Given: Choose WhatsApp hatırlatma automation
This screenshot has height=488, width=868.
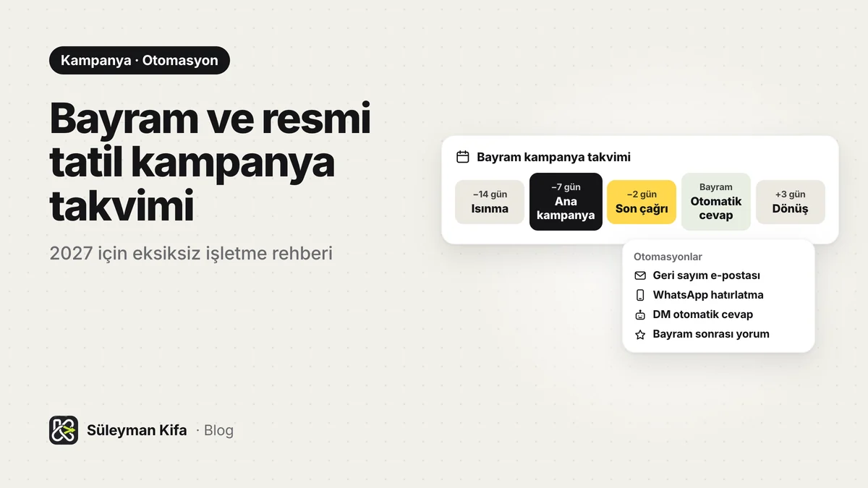Looking at the screenshot, I should coord(699,295).
